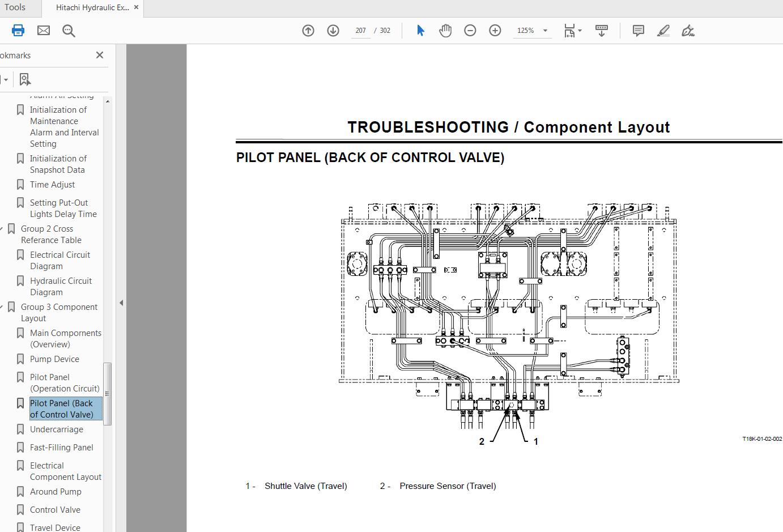Click the bookmark icon beside Control Valve
The image size is (783, 532).
(x=20, y=509)
